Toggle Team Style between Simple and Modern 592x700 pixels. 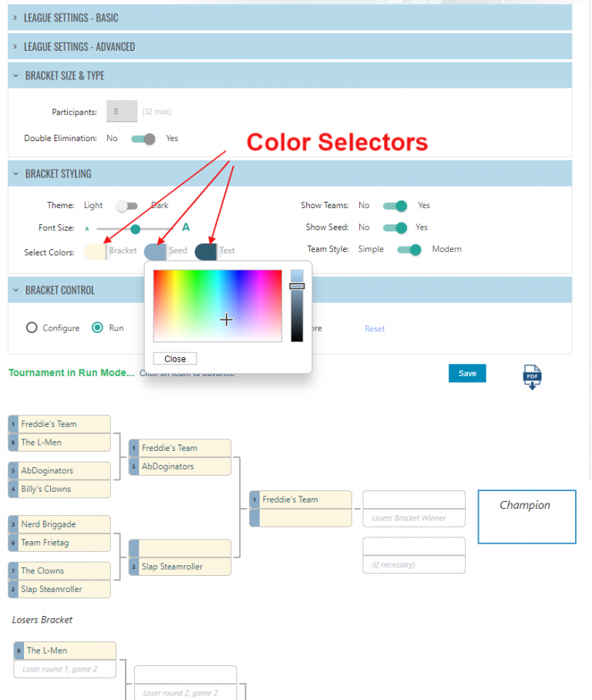tap(409, 250)
